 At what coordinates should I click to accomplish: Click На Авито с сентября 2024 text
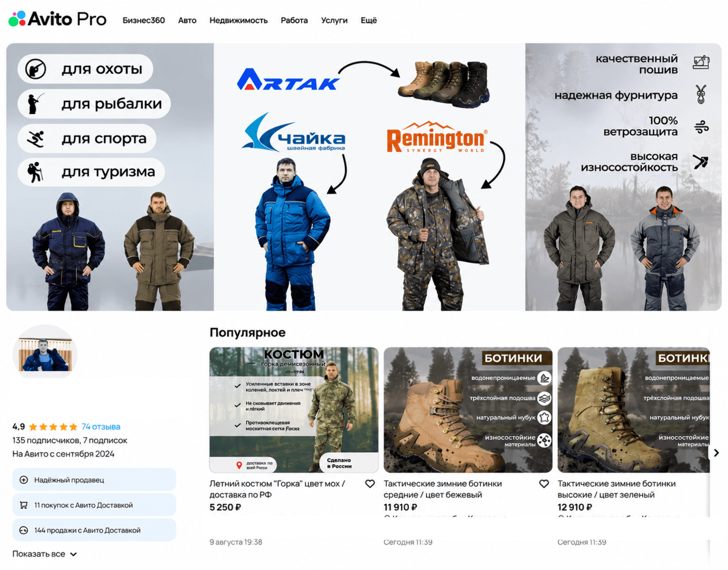point(64,454)
